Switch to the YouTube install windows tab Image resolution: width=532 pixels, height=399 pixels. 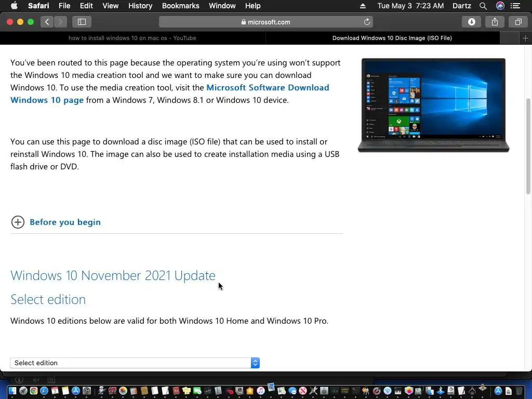[x=132, y=38]
